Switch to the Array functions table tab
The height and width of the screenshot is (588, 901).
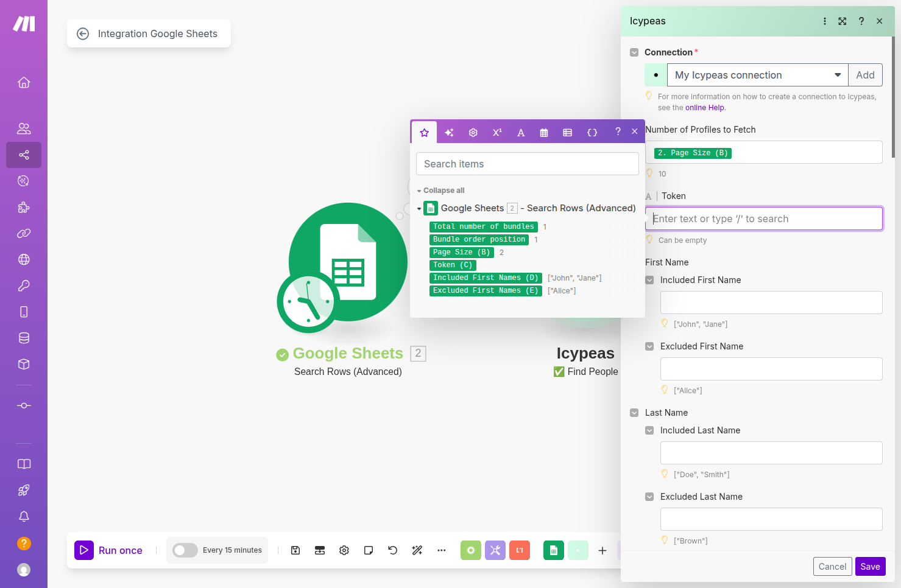pyautogui.click(x=568, y=132)
